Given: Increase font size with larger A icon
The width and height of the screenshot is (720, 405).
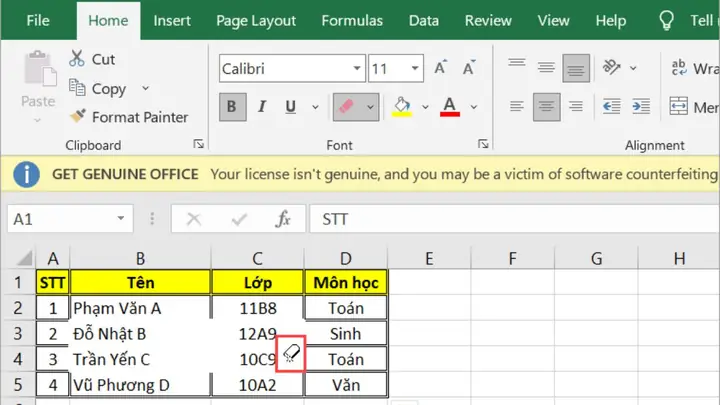Looking at the screenshot, I should [x=440, y=68].
